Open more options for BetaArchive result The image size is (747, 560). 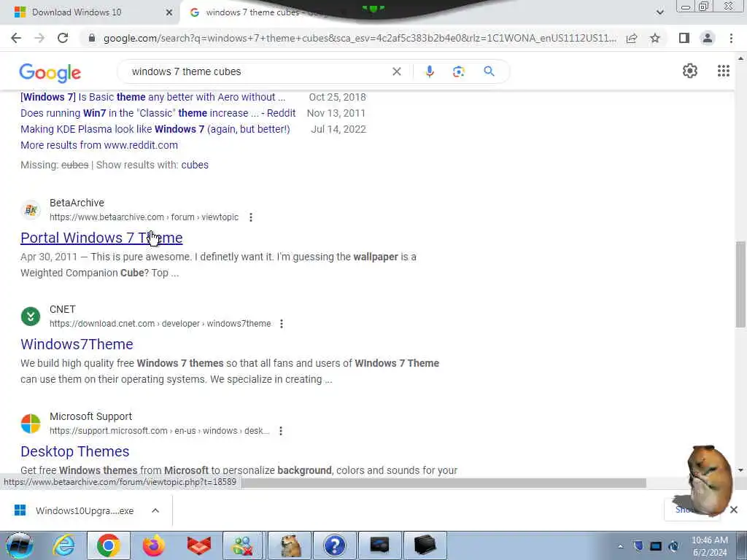[x=251, y=217]
